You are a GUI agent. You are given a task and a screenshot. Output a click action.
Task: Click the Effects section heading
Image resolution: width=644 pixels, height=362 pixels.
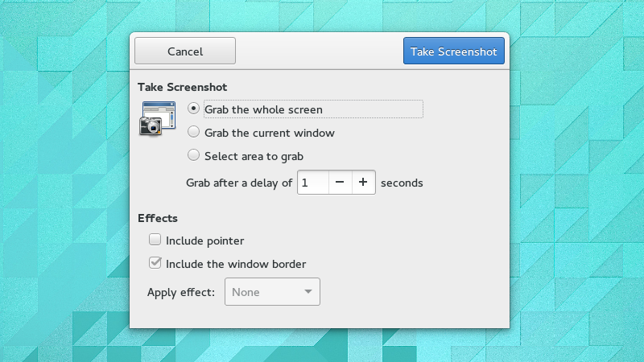click(x=158, y=218)
